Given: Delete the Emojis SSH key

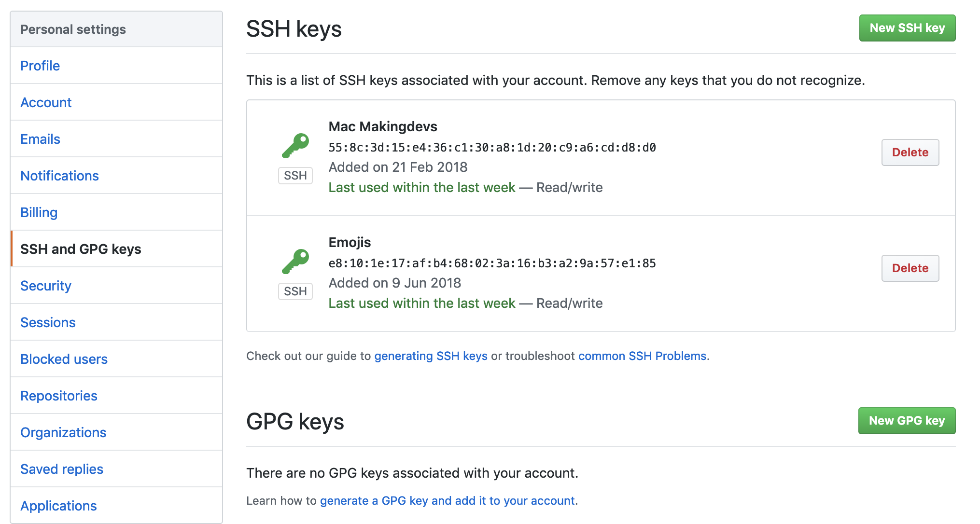Looking at the screenshot, I should [910, 268].
